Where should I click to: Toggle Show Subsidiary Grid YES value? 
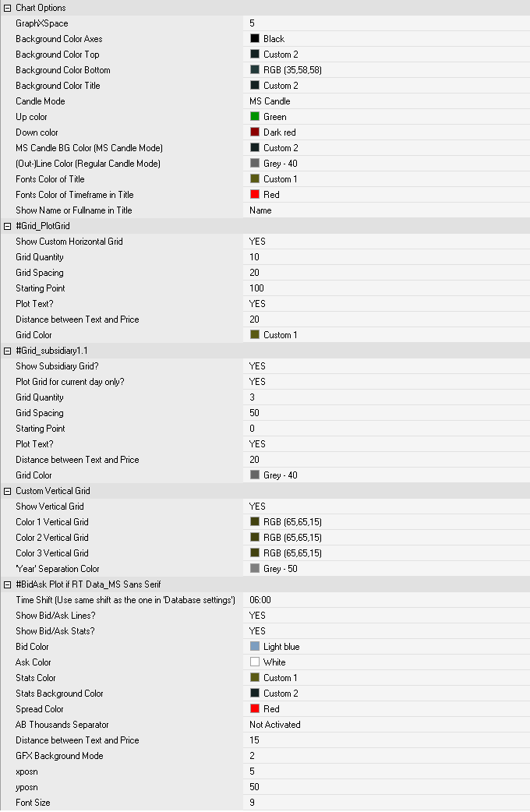point(387,366)
